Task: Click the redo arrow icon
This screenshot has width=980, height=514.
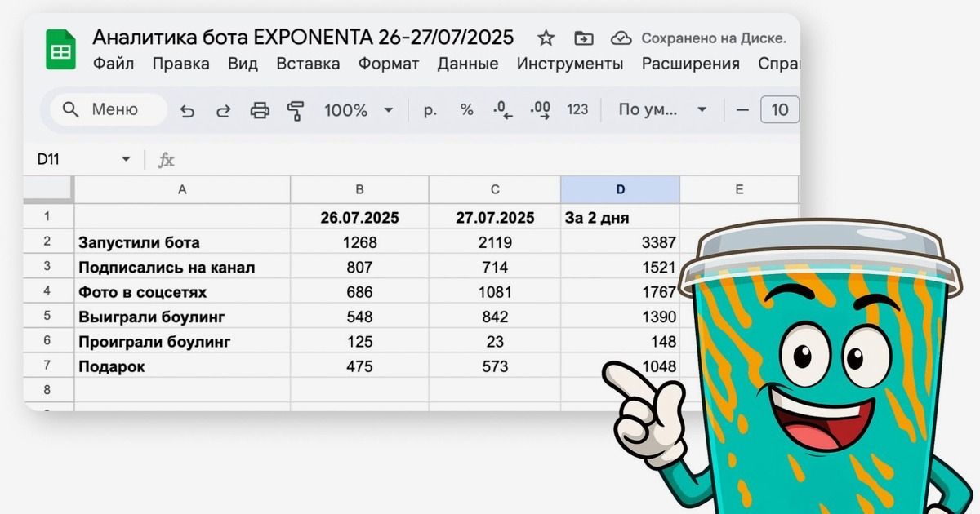Action: coord(223,110)
